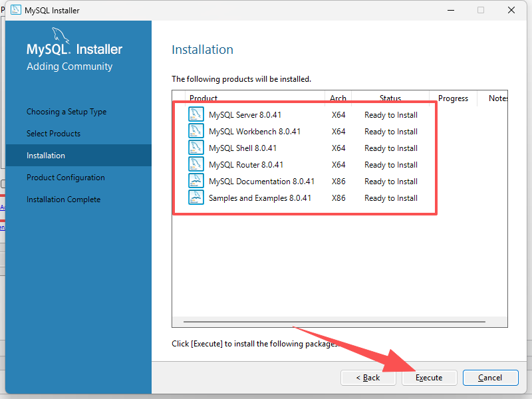Click the Status column header
Image resolution: width=532 pixels, height=399 pixels.
[390, 98]
